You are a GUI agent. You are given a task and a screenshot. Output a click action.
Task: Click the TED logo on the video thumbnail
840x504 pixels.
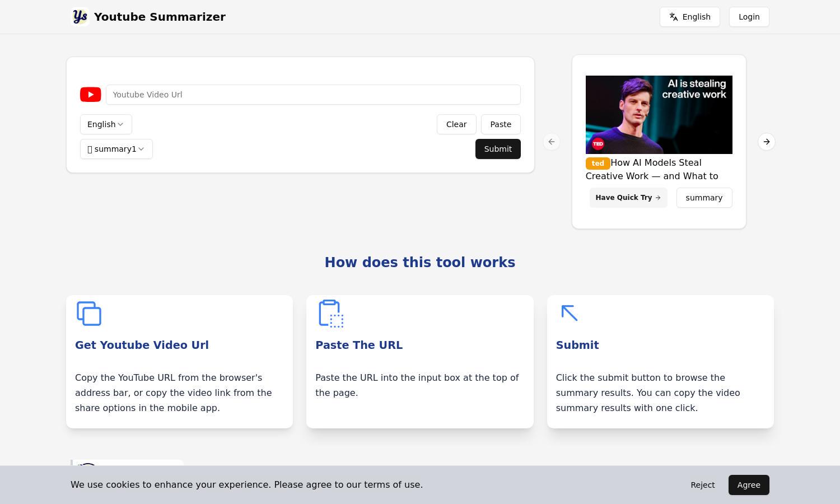pyautogui.click(x=598, y=144)
